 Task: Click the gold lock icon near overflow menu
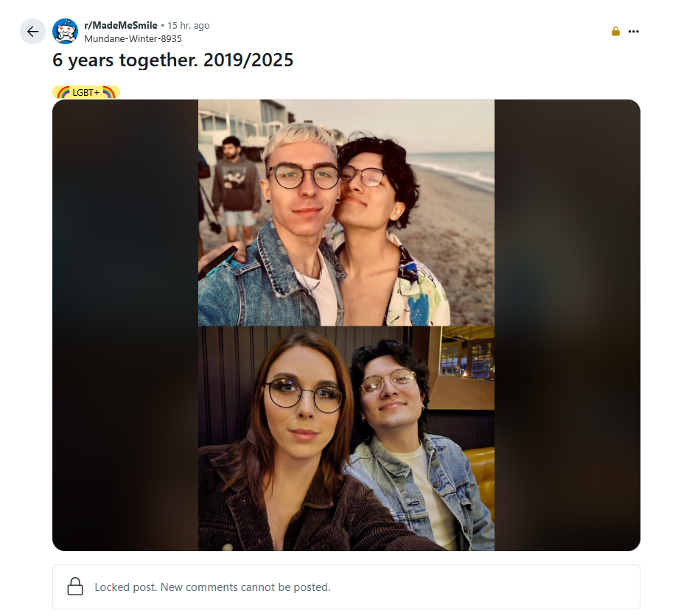[x=615, y=31]
